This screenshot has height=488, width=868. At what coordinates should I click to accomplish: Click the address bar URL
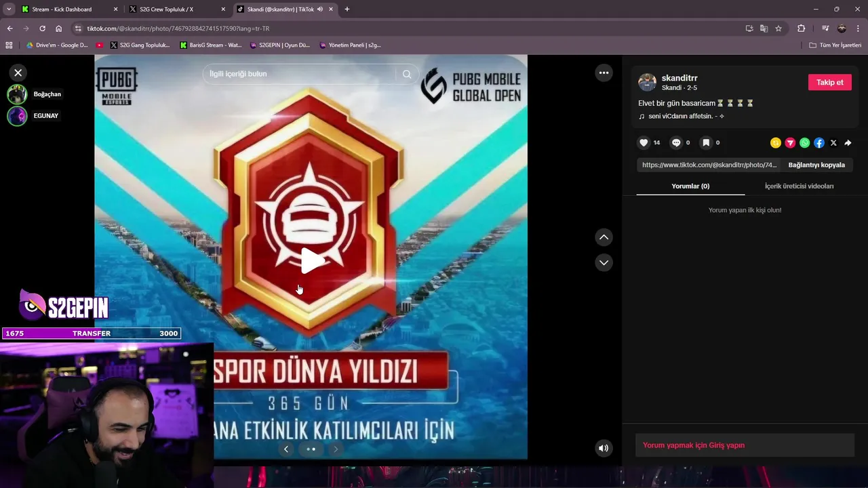click(x=178, y=28)
